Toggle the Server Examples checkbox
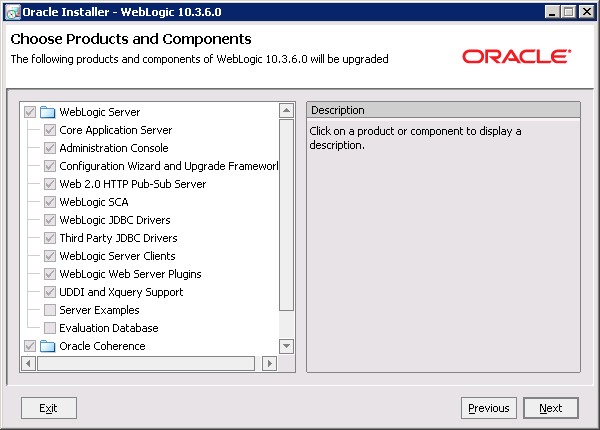Viewport: 600px width, 430px height. (50, 310)
